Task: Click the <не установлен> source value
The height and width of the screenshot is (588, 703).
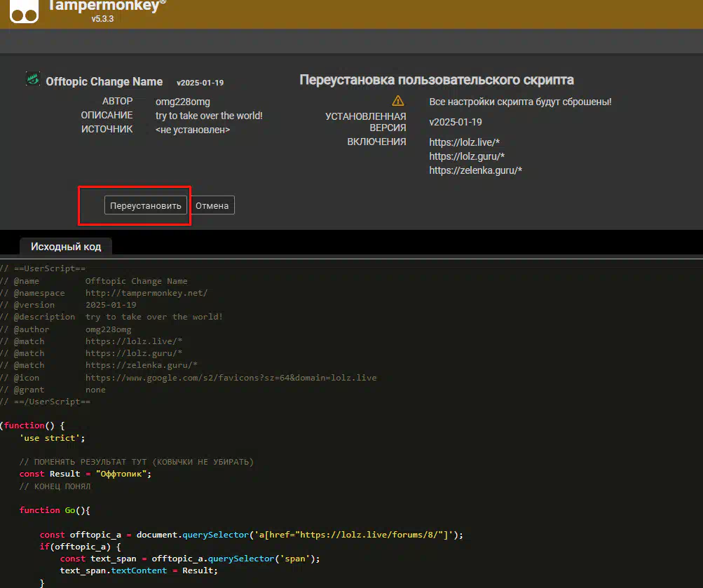Action: click(193, 130)
